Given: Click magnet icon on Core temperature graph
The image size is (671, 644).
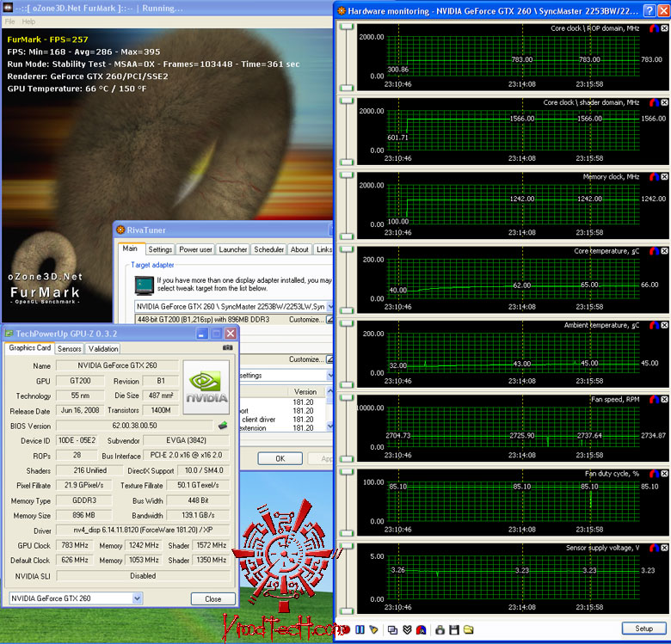Looking at the screenshot, I should click(x=655, y=251).
